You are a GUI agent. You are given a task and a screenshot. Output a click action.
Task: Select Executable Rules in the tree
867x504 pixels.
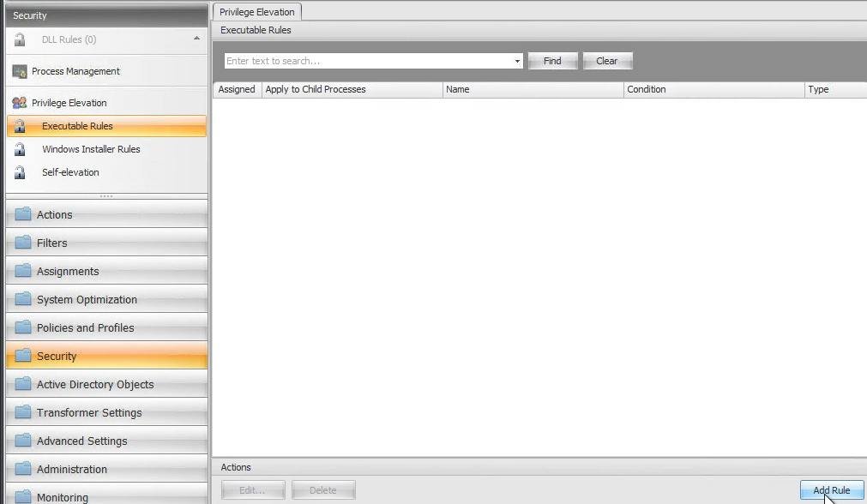point(106,126)
